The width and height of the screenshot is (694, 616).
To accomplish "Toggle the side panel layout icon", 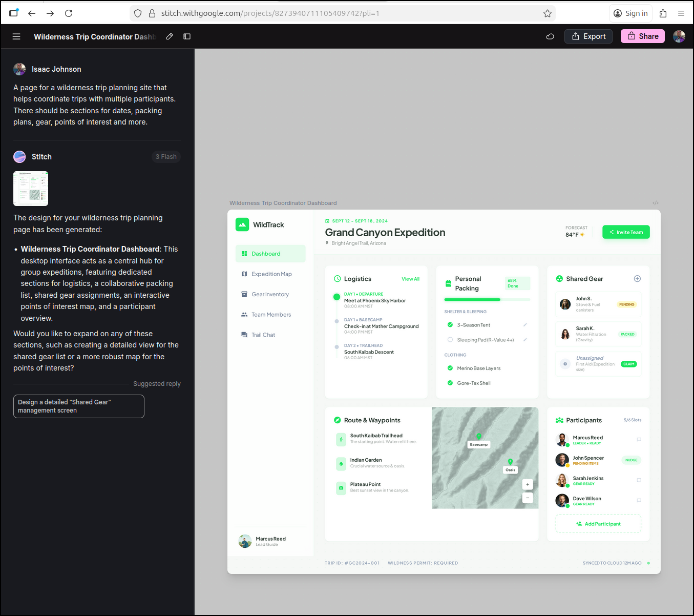I will click(x=187, y=36).
